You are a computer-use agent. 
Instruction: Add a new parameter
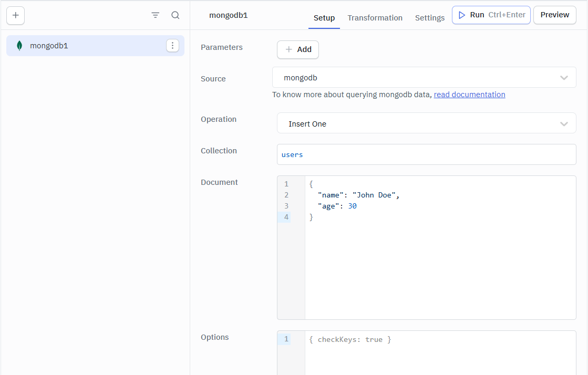tap(298, 49)
